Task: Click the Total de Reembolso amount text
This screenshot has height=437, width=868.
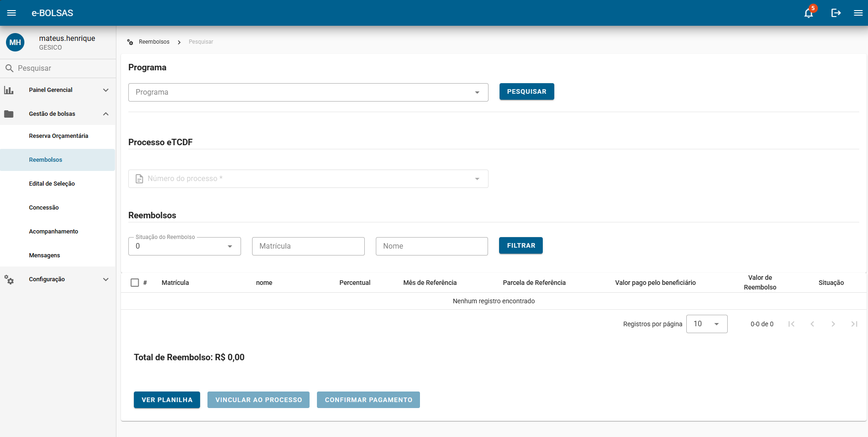Action: pyautogui.click(x=189, y=358)
